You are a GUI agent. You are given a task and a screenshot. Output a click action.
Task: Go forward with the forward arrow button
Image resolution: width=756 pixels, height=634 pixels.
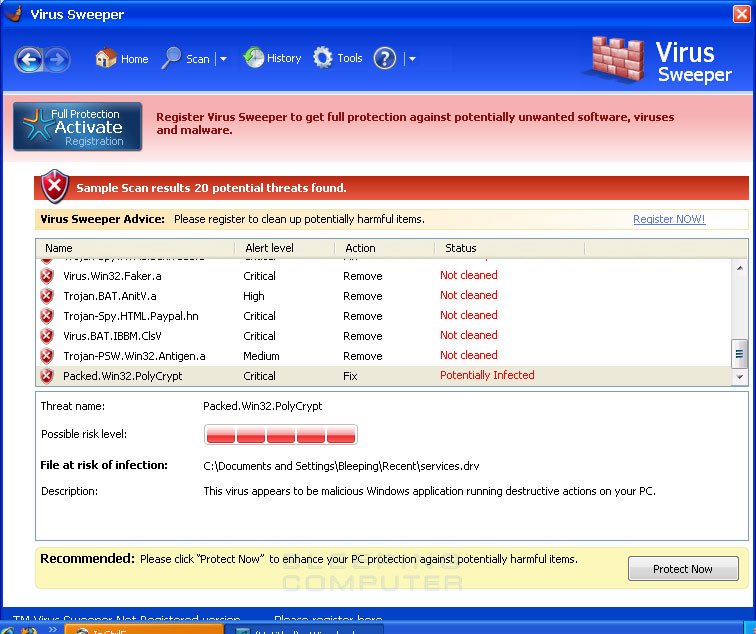tap(57, 60)
